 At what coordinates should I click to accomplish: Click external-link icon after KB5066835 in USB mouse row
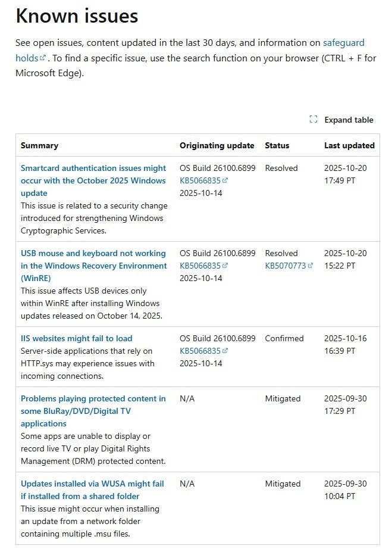225,266
